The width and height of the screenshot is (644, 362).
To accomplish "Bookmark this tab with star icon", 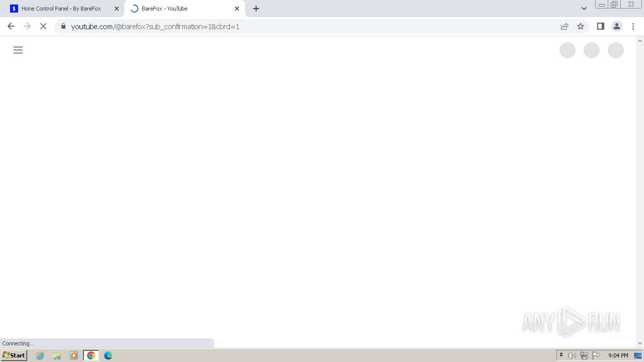I will tap(581, 26).
